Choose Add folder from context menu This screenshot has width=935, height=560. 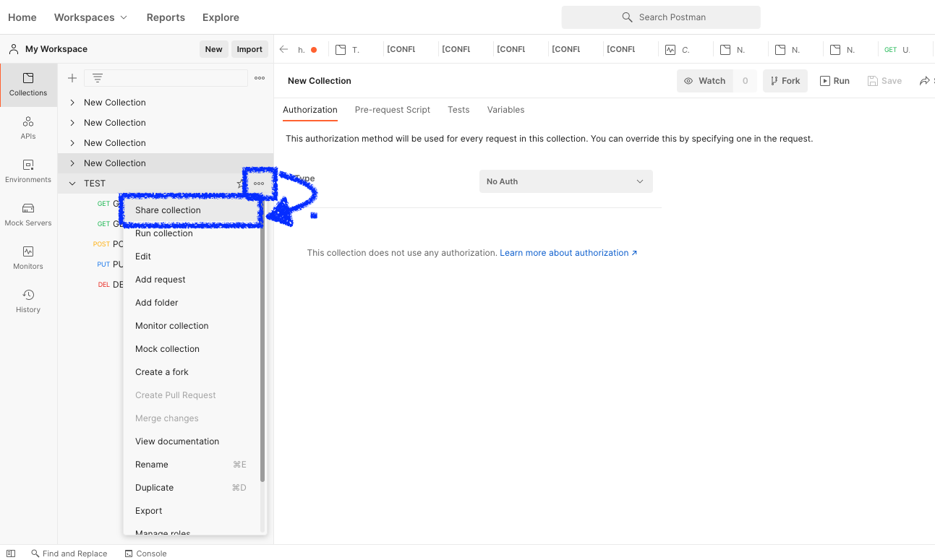point(192,303)
